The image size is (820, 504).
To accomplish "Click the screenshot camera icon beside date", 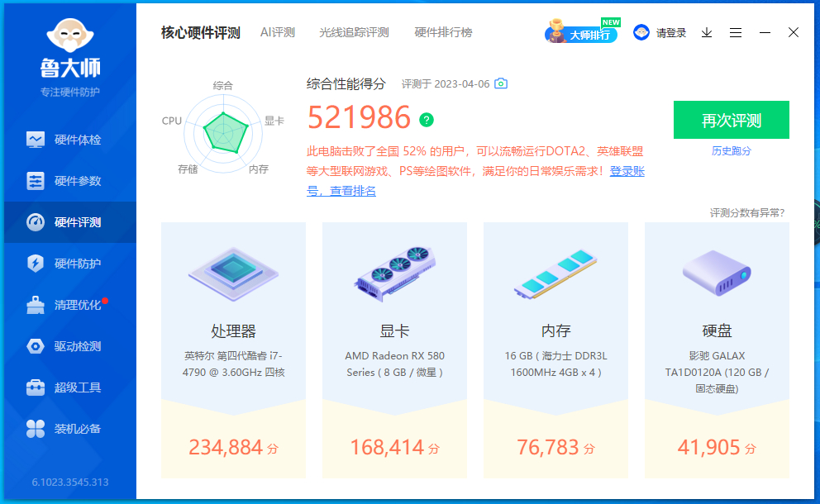I will pos(501,83).
